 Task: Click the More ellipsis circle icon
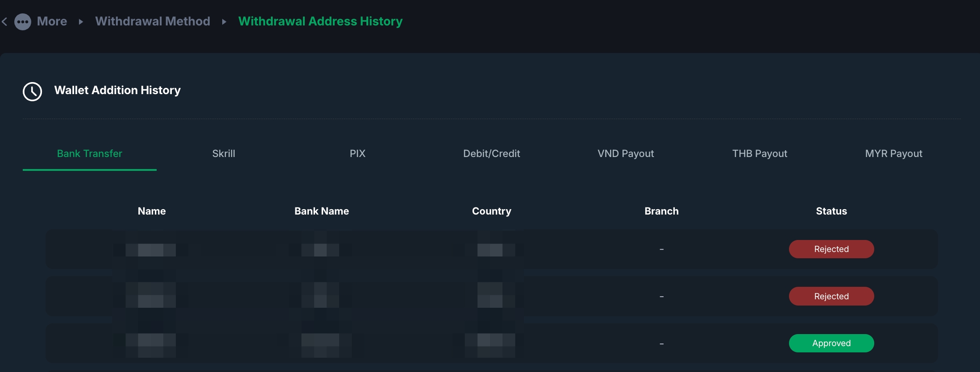(x=23, y=21)
